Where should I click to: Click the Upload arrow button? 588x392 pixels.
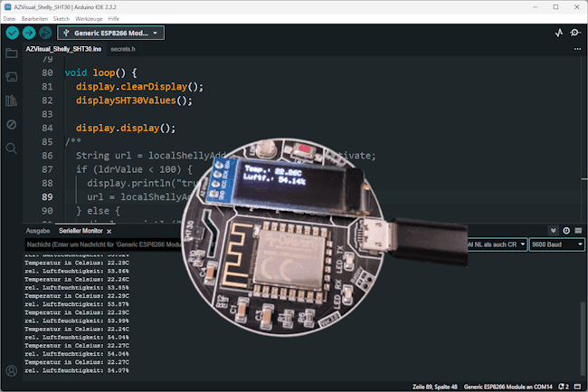coord(29,33)
